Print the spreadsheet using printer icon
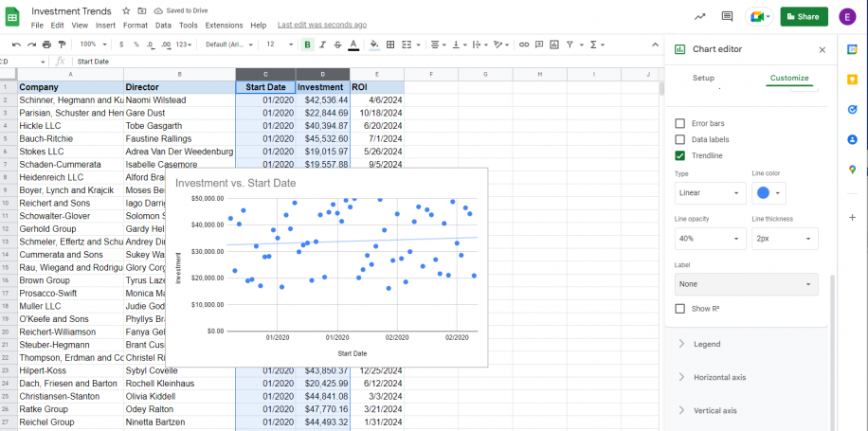This screenshot has width=868, height=431. click(x=47, y=45)
